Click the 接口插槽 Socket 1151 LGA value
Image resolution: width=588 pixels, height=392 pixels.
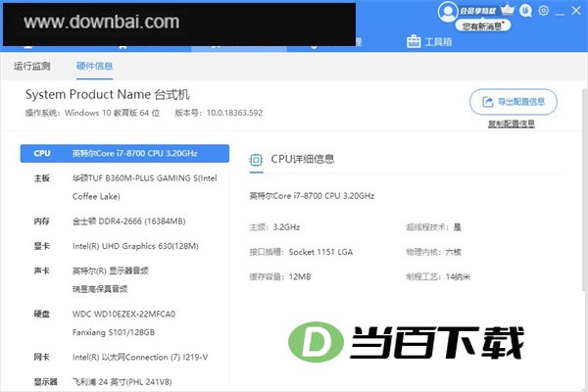320,252
